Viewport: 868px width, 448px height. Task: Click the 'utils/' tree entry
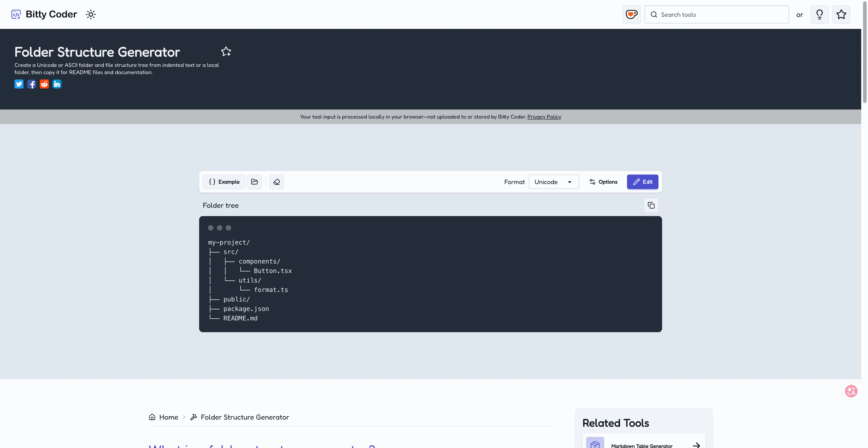pyautogui.click(x=250, y=280)
